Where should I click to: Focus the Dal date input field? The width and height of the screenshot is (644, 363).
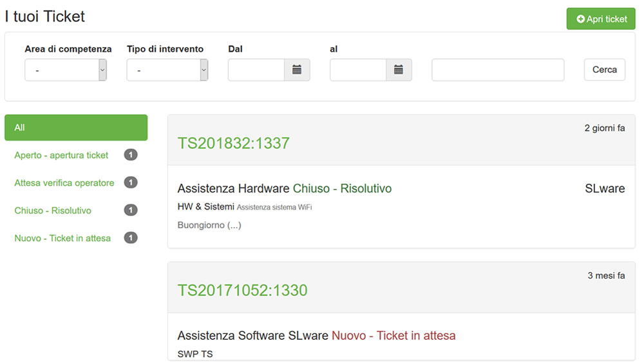click(256, 70)
